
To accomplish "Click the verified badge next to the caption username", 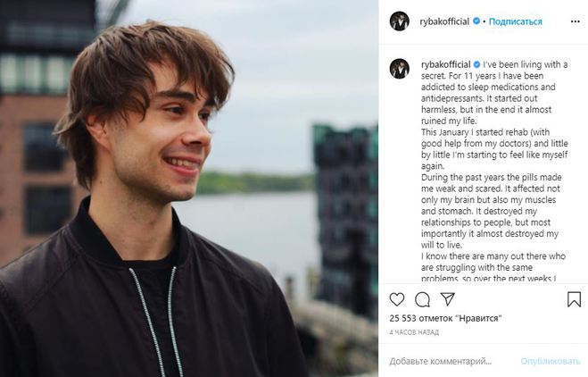I will coord(477,64).
